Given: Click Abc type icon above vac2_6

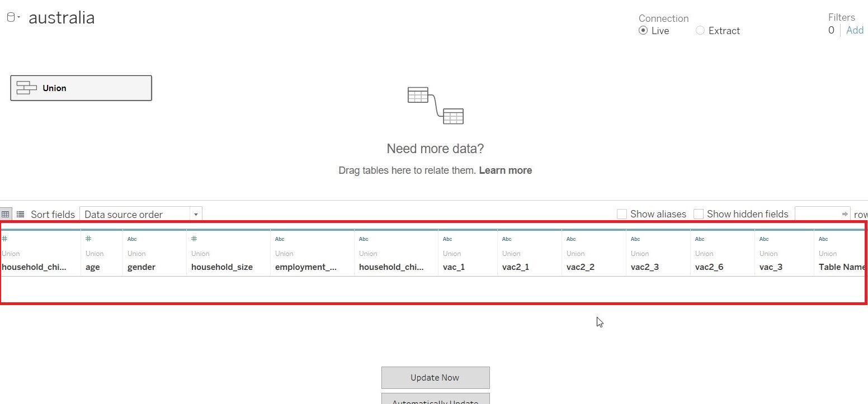Looking at the screenshot, I should [x=700, y=239].
